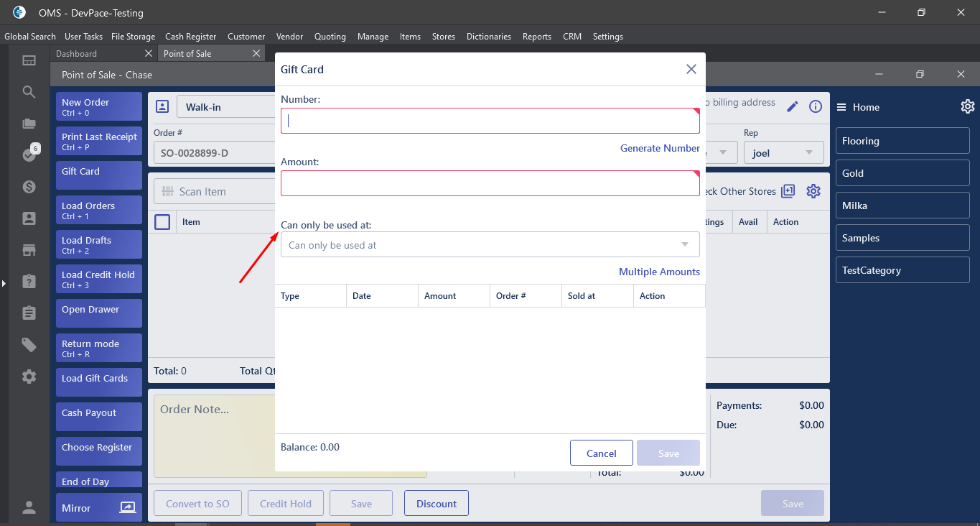
Task: Click the storefront icon in the left sidebar
Action: tap(29, 250)
